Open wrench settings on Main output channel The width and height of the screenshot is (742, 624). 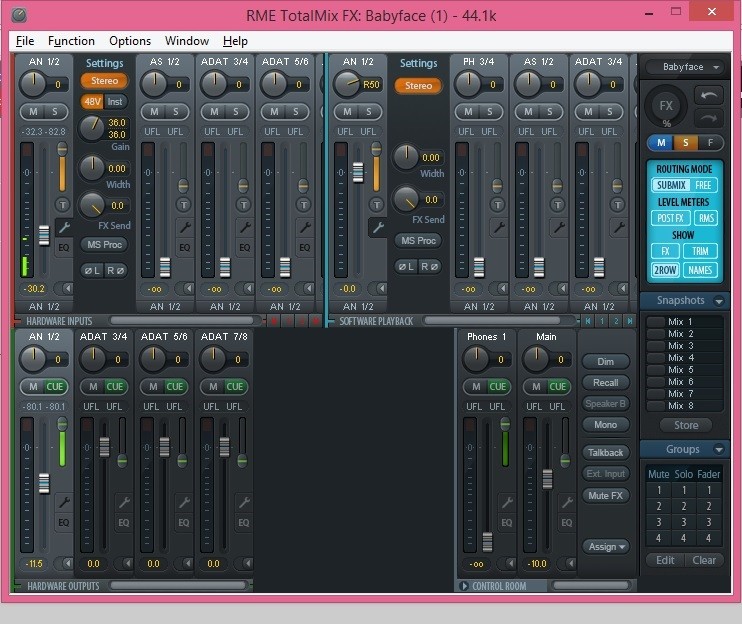567,502
